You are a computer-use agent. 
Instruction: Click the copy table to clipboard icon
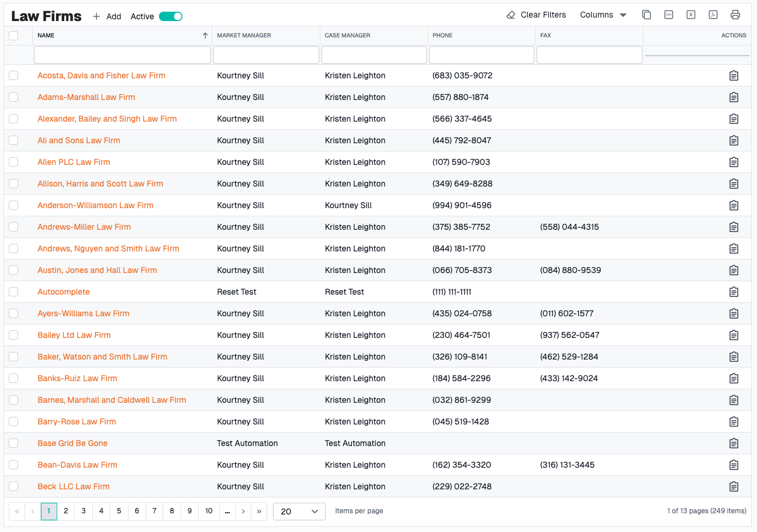(x=647, y=15)
